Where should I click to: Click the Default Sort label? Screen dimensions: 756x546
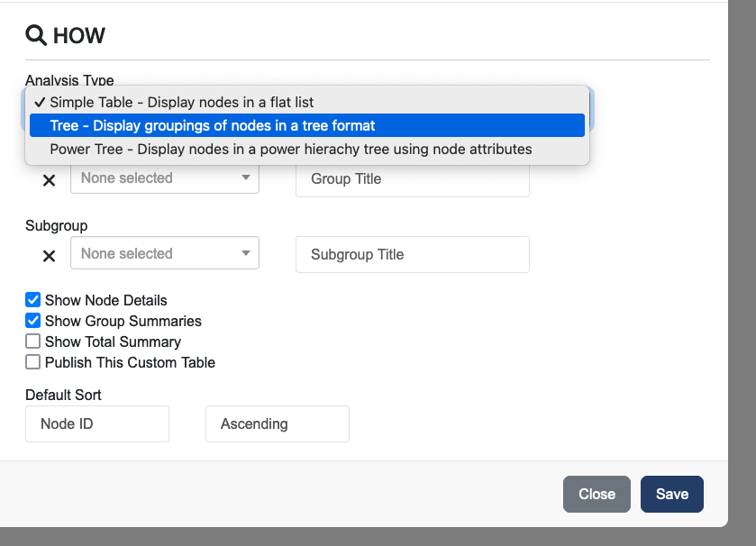point(63,395)
